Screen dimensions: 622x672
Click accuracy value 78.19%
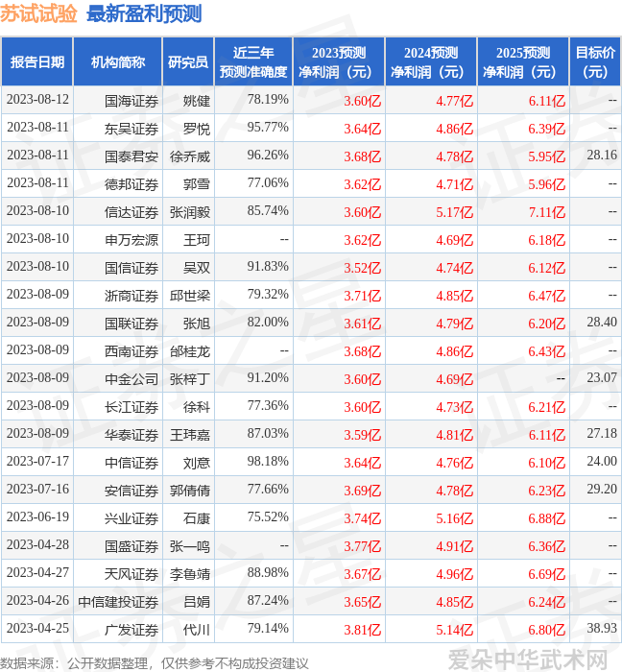tap(268, 100)
